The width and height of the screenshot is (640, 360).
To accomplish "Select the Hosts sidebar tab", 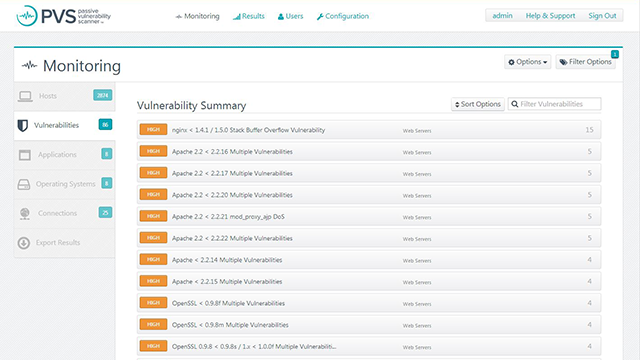I will [x=64, y=96].
